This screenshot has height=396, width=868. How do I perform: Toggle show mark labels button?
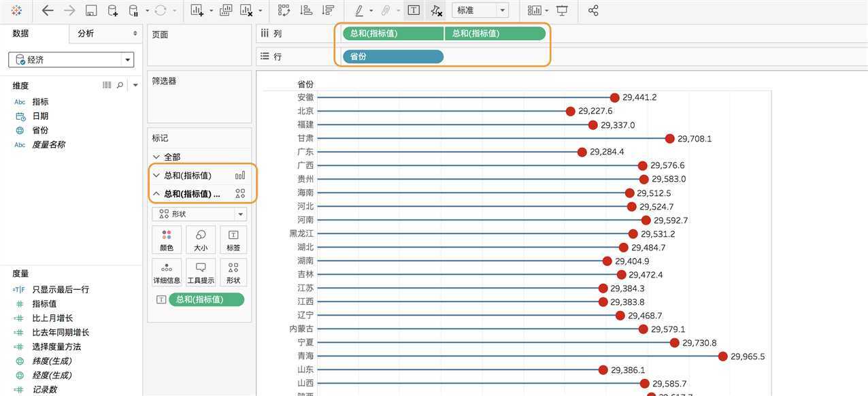click(414, 10)
